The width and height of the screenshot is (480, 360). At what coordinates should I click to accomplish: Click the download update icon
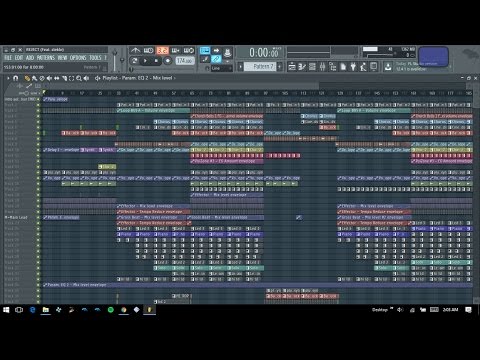click(x=388, y=67)
